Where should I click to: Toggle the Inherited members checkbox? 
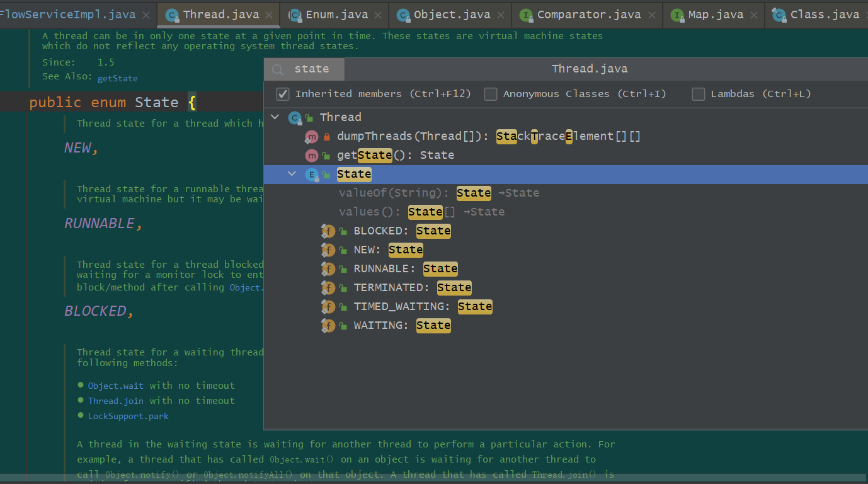283,94
